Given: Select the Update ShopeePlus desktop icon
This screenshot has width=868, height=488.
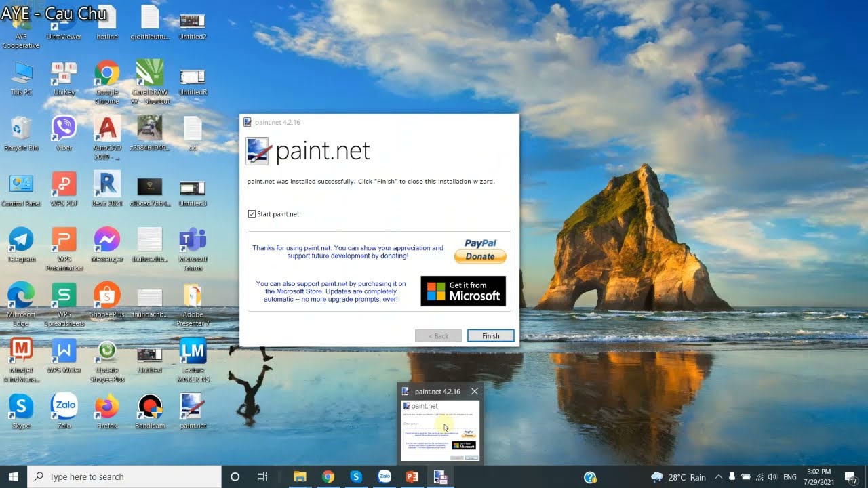Looking at the screenshot, I should tap(106, 360).
